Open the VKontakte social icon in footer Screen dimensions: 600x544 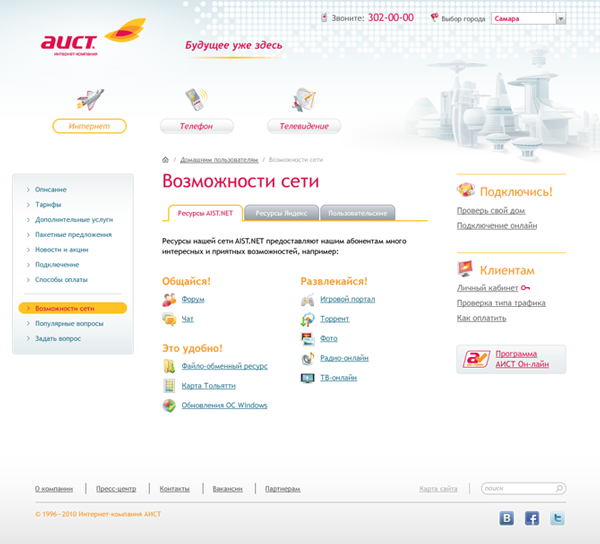tap(507, 518)
